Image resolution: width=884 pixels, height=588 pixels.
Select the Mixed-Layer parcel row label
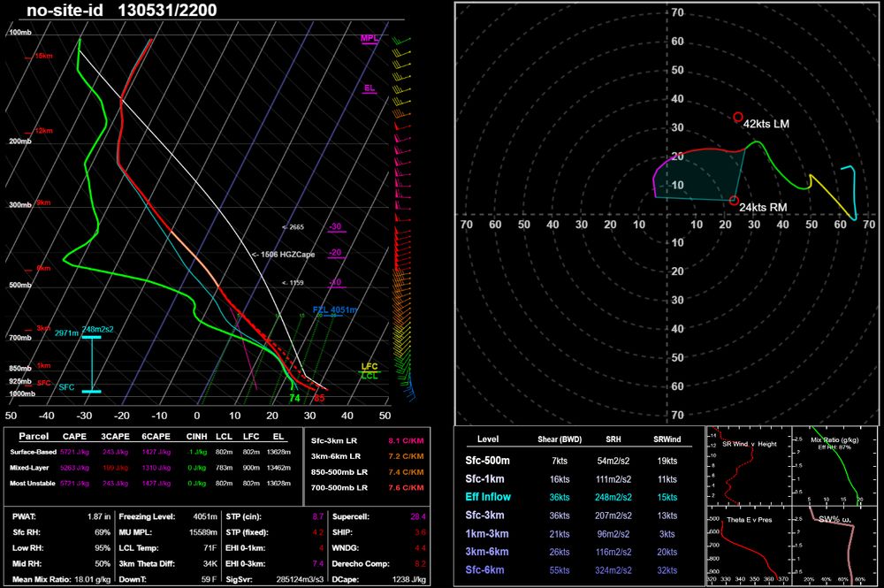(x=29, y=468)
